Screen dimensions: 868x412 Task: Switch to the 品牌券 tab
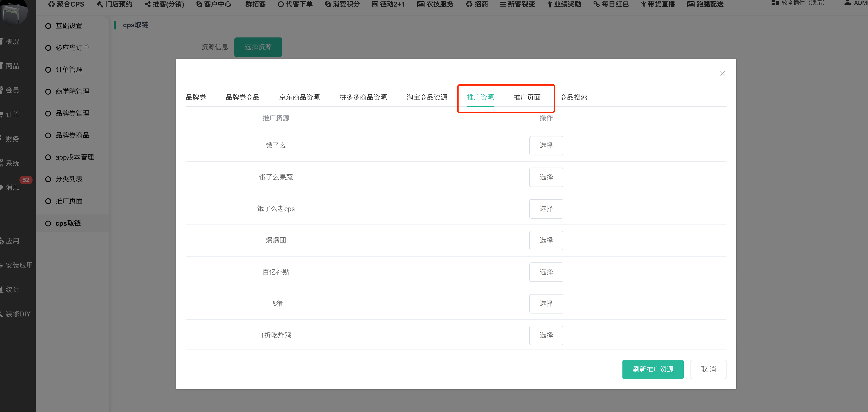point(196,98)
